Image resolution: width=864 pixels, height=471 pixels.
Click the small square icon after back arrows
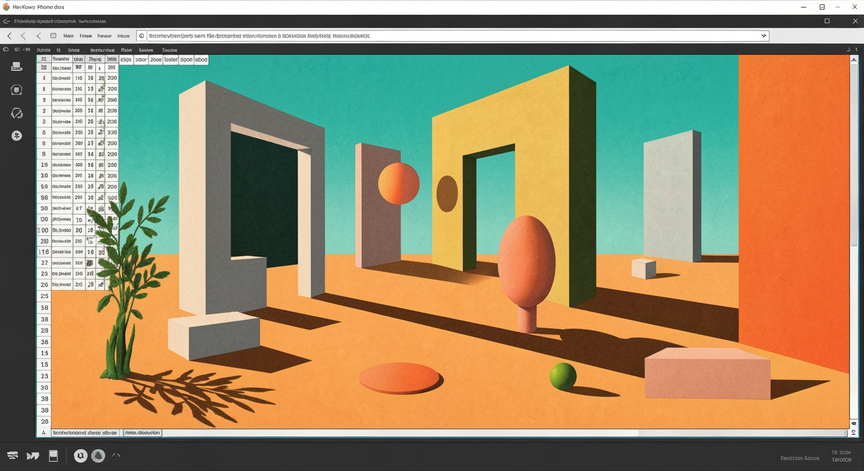coord(53,36)
